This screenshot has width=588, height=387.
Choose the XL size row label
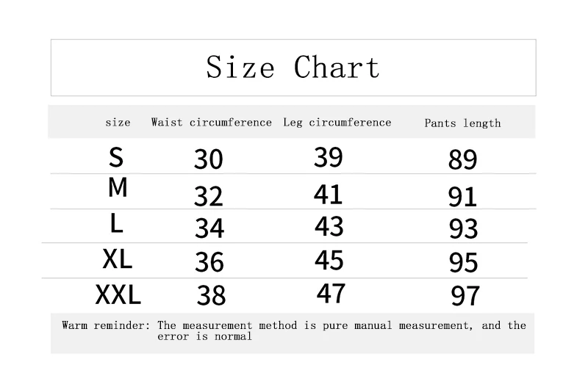pos(118,258)
